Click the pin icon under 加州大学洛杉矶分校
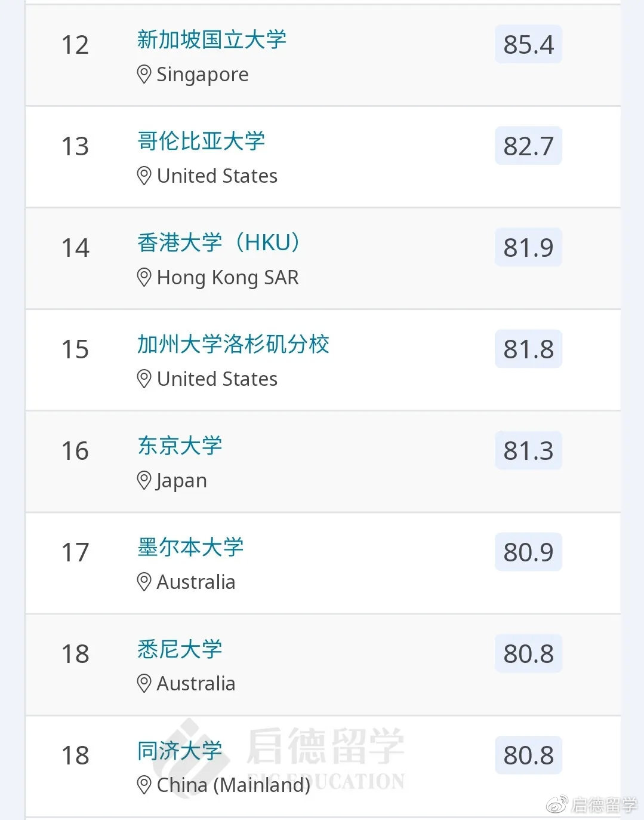Viewport: 644px width, 820px height. coord(144,379)
